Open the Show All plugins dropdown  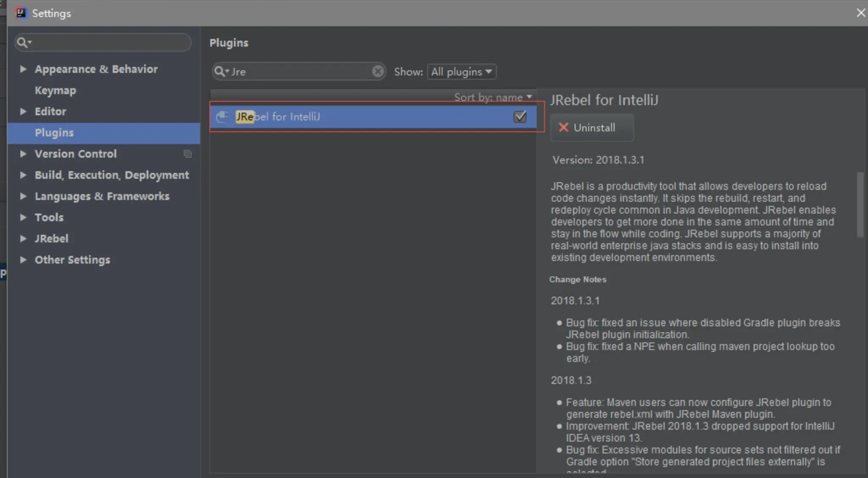coord(462,72)
